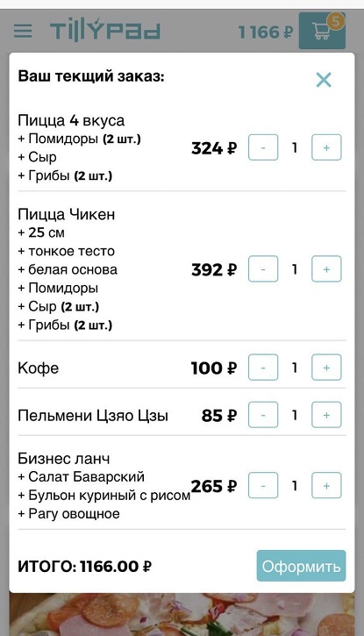Open the shopping cart icon

tap(322, 31)
